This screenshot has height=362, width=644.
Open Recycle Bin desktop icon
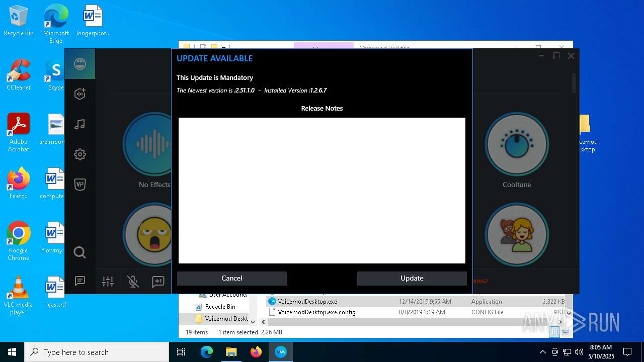19,21
